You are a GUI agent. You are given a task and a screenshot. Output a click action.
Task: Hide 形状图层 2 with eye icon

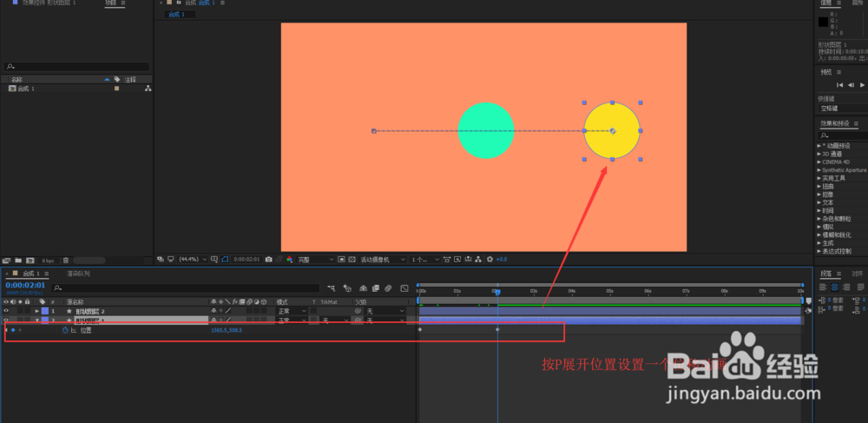6,311
